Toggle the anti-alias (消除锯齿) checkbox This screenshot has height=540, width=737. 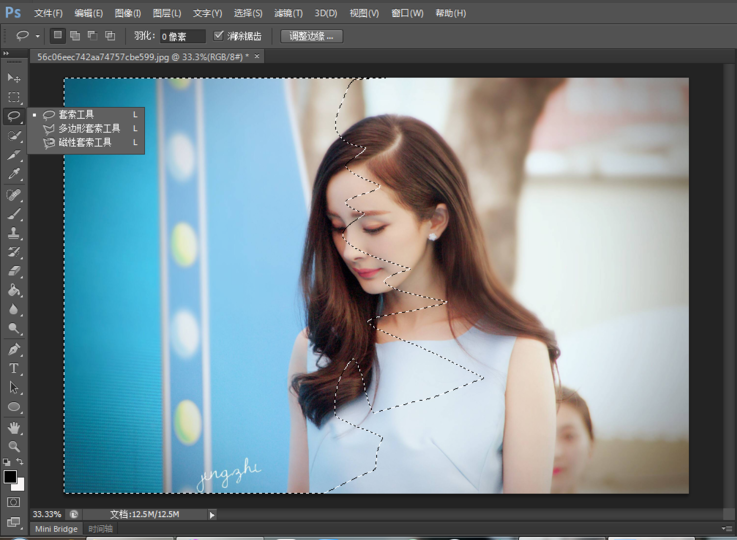[x=220, y=35]
